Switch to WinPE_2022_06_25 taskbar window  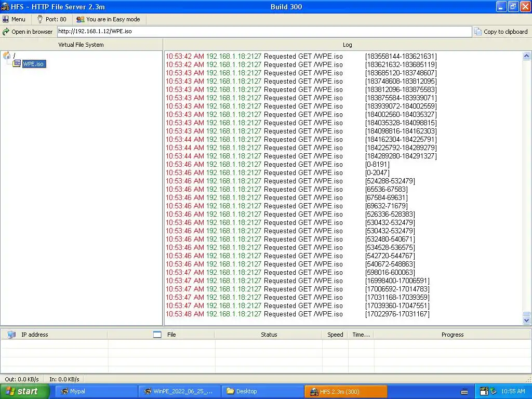click(179, 391)
